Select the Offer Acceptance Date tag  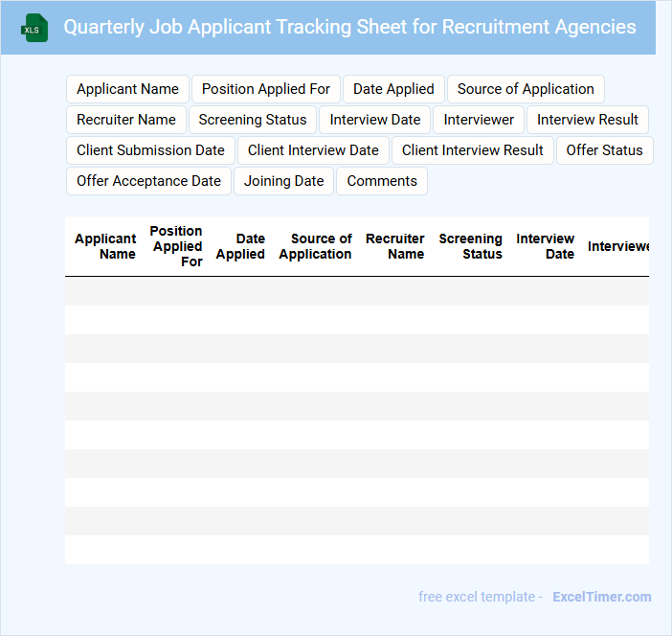pos(148,181)
